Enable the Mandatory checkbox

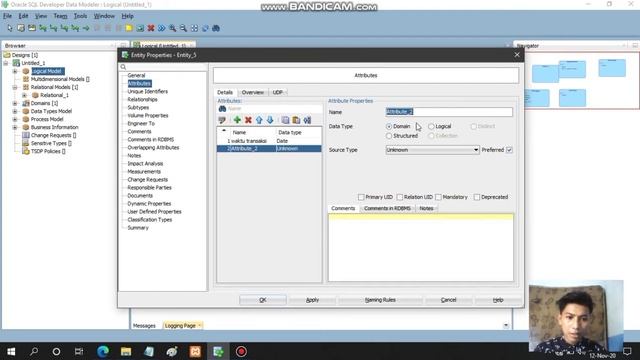pyautogui.click(x=438, y=197)
